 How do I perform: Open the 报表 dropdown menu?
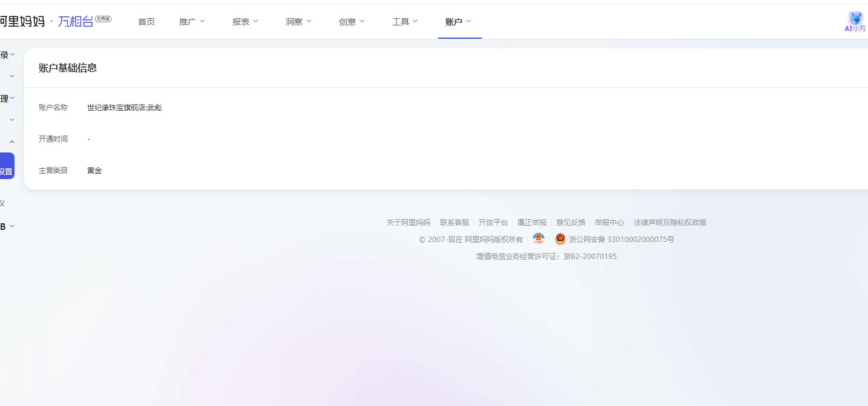click(245, 22)
